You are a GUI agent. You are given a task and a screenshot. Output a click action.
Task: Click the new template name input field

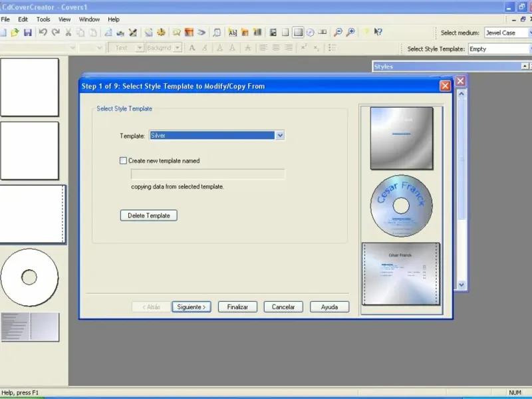[208, 174]
